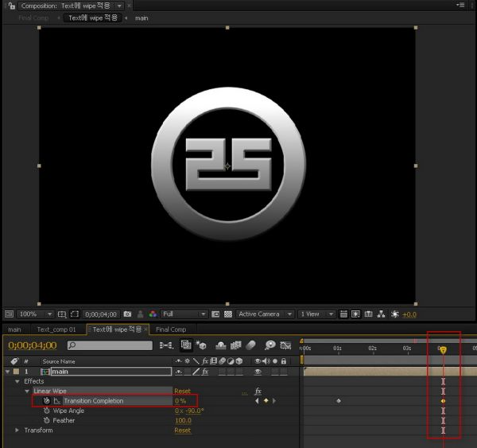Viewport: 477px width, 448px height.
Task: Click the Adjustment Layer column header icon
Action: (231, 361)
